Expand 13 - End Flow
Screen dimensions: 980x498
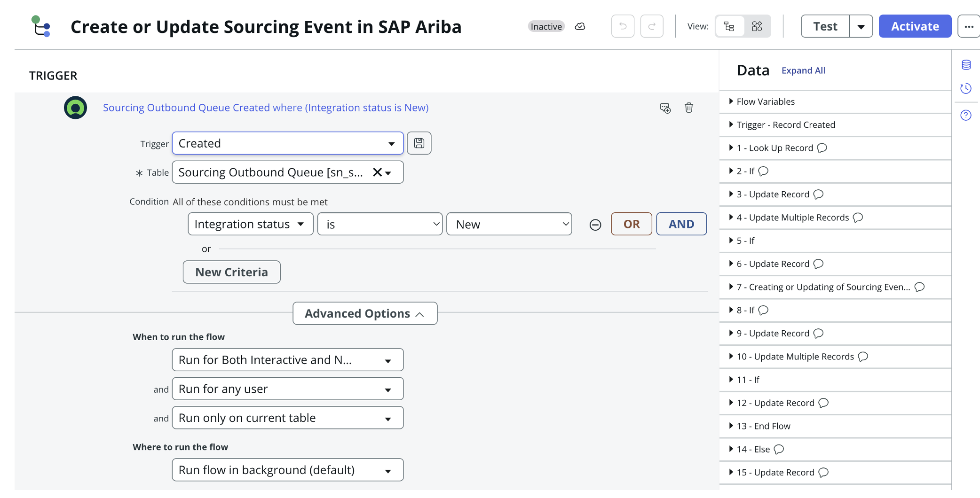[731, 426]
